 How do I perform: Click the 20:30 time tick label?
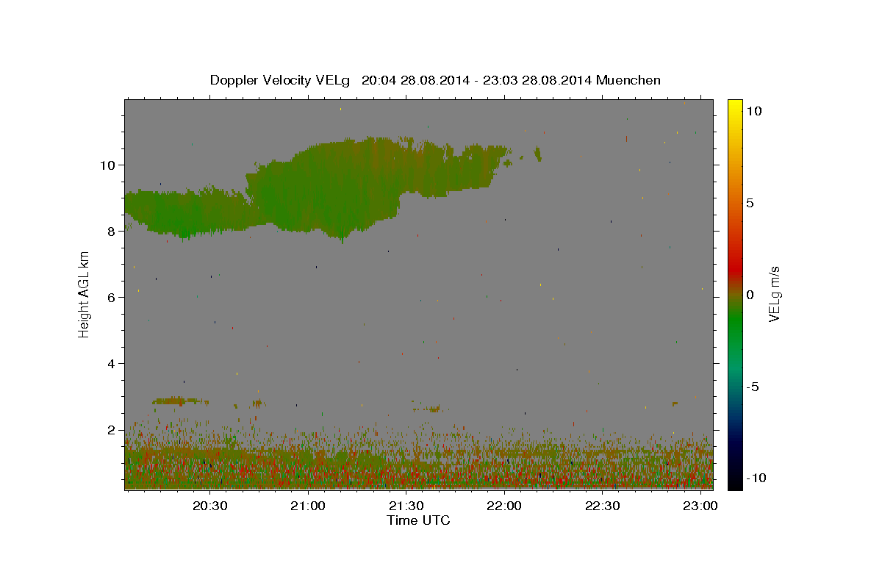coord(209,506)
